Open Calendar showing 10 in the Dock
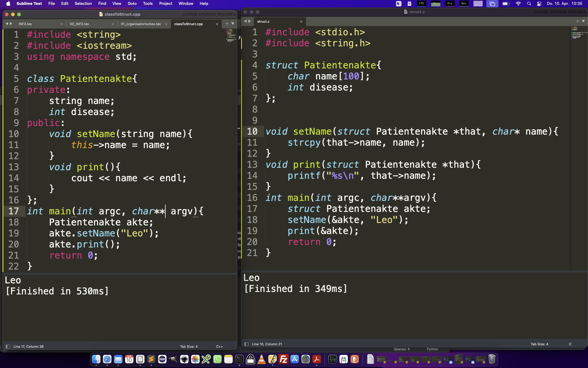 click(x=129, y=359)
